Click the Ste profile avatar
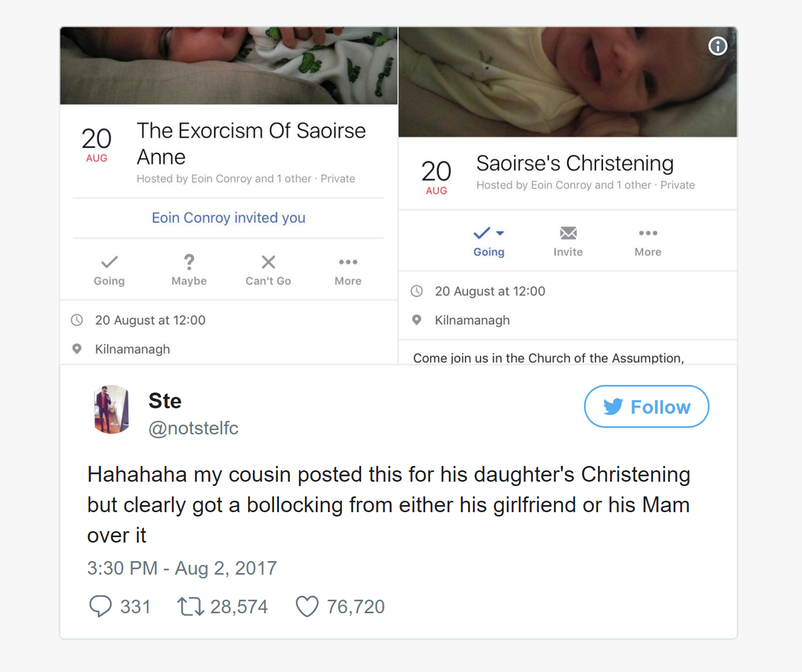The image size is (802, 672). (112, 409)
